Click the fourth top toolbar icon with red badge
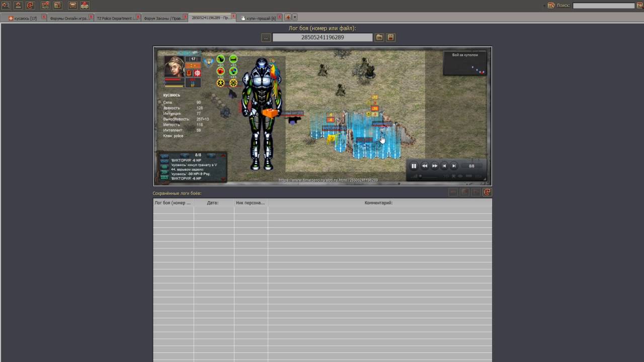The height and width of the screenshot is (362, 644). [x=45, y=6]
